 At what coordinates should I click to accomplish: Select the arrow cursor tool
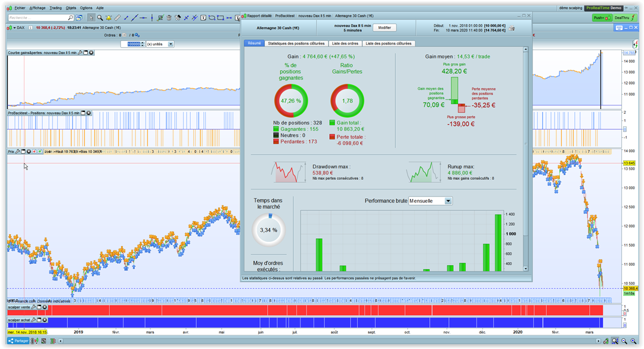pyautogui.click(x=91, y=18)
